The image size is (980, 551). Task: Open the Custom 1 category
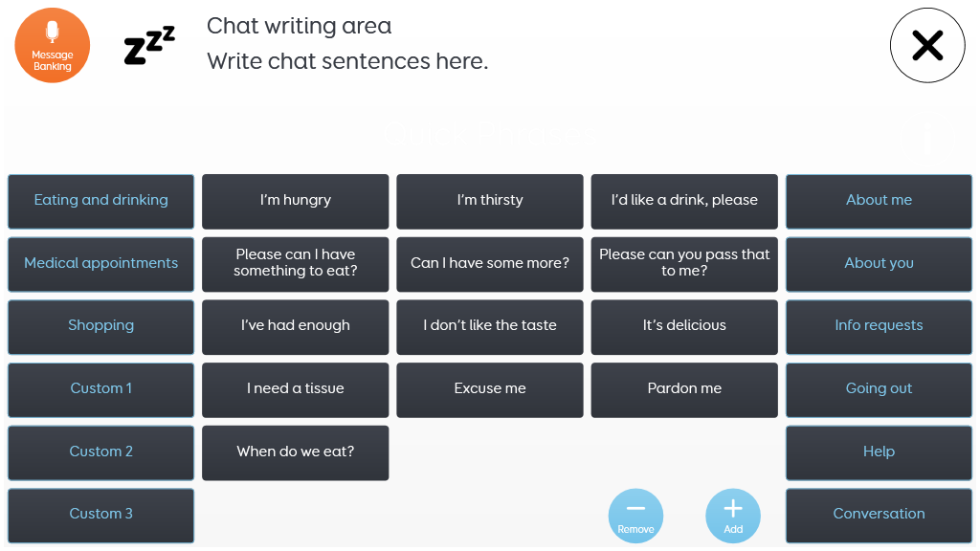click(x=101, y=389)
